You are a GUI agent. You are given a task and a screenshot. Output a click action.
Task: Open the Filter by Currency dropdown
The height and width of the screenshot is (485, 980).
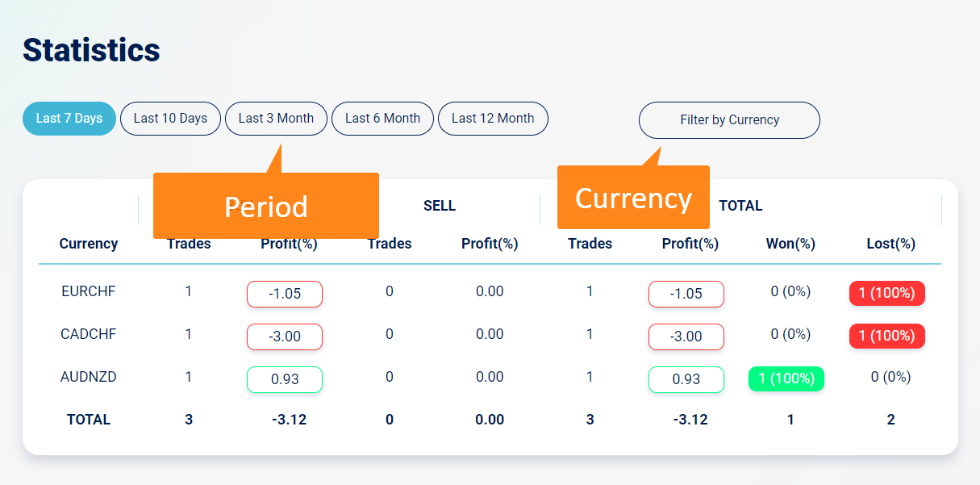729,120
